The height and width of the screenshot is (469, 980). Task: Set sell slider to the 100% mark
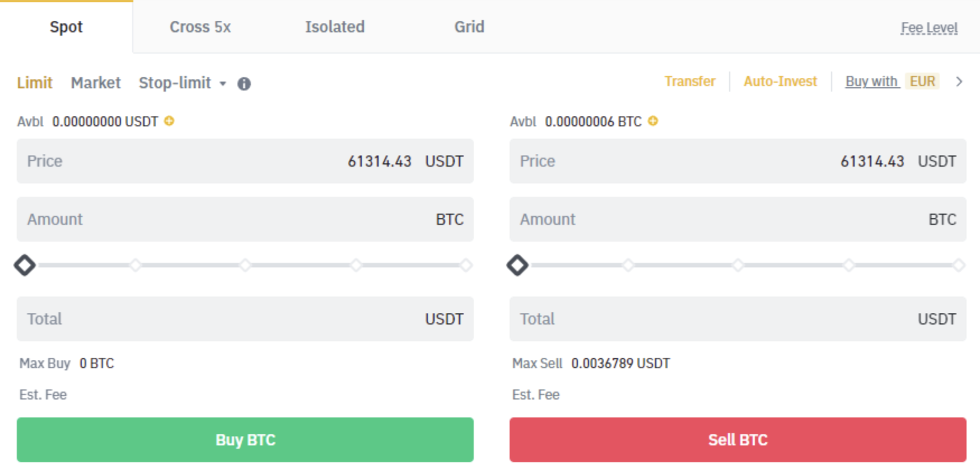959,265
